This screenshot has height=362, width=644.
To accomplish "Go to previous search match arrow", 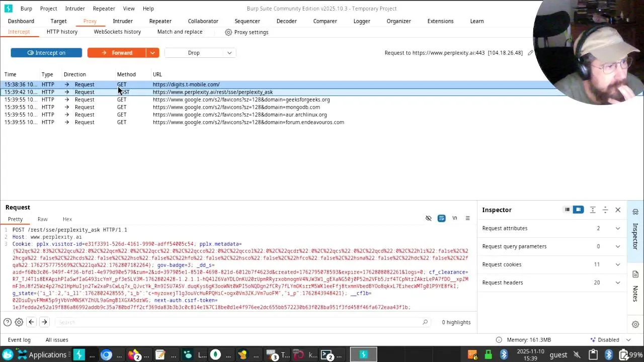I will pos(31,322).
